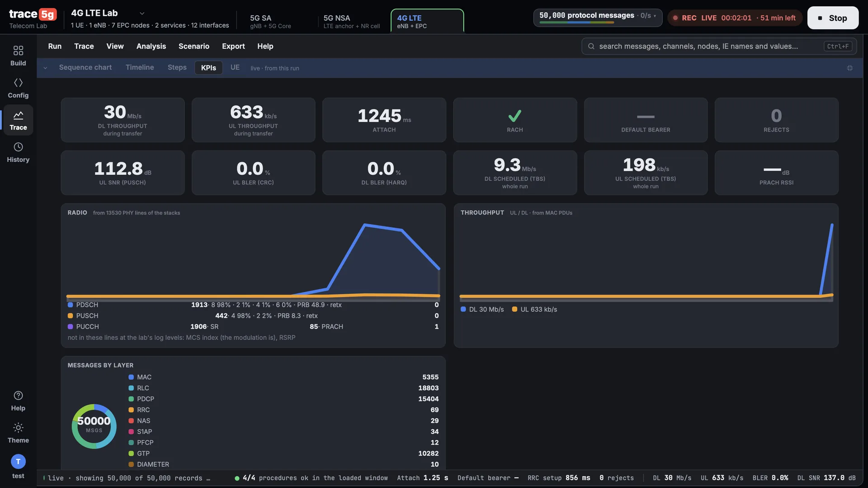Screen dimensions: 868x488
Task: Click the PUCCH purple legend swatch
Action: [71, 327]
